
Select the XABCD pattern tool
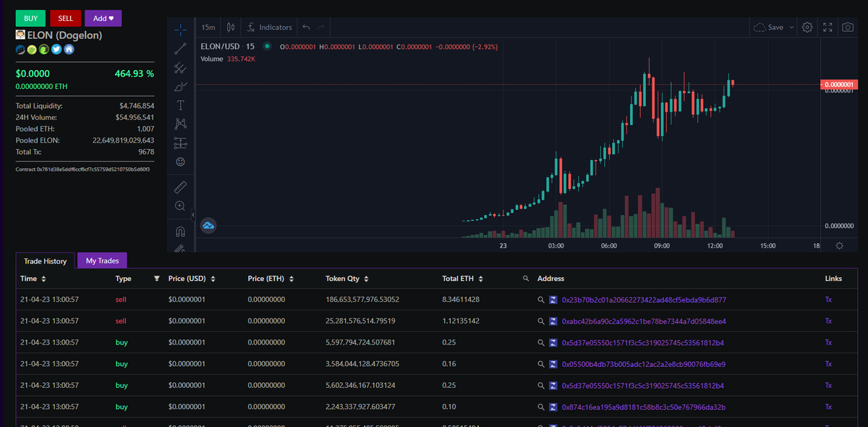coord(180,124)
